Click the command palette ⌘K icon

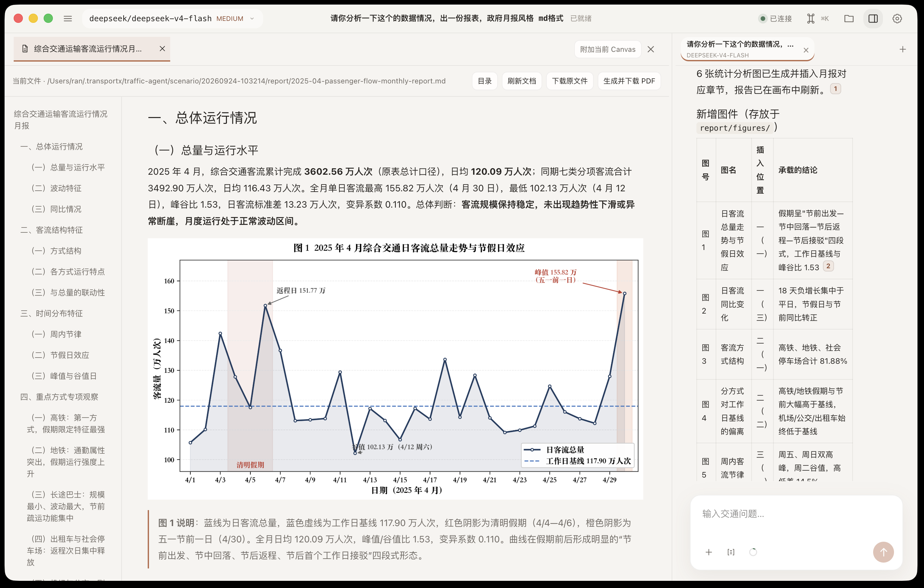pos(818,18)
